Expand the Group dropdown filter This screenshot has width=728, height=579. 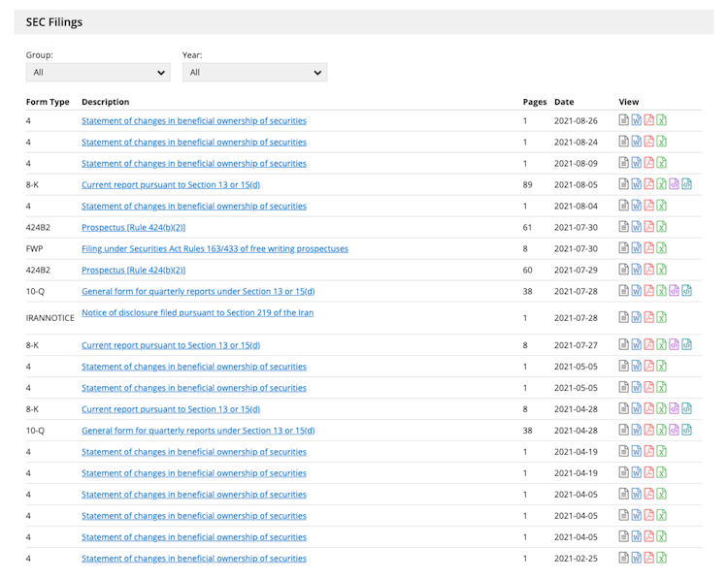click(98, 73)
